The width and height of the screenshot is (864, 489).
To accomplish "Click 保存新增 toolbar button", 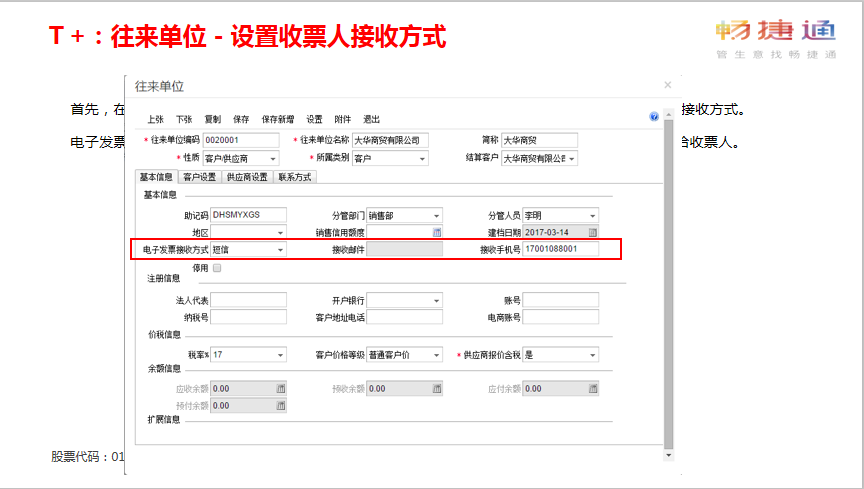I will (278, 119).
